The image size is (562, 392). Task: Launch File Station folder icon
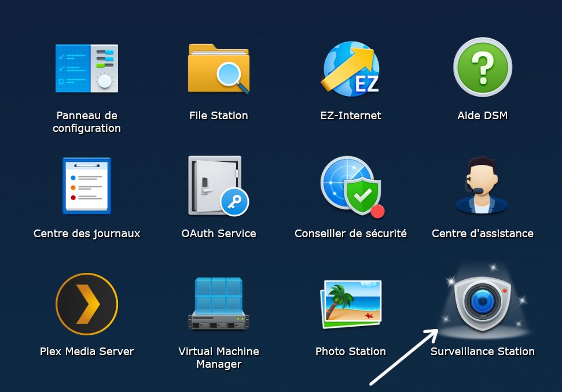pos(219,68)
